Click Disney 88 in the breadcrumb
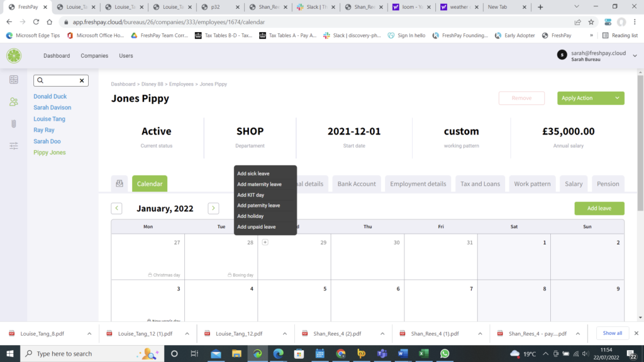The width and height of the screenshot is (644, 362). coord(152,84)
